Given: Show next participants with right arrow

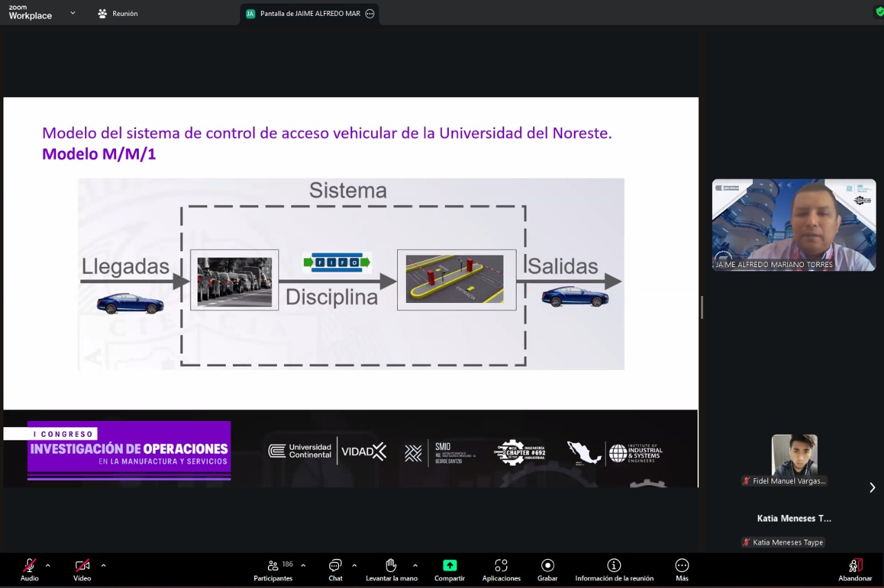Looking at the screenshot, I should [x=872, y=487].
